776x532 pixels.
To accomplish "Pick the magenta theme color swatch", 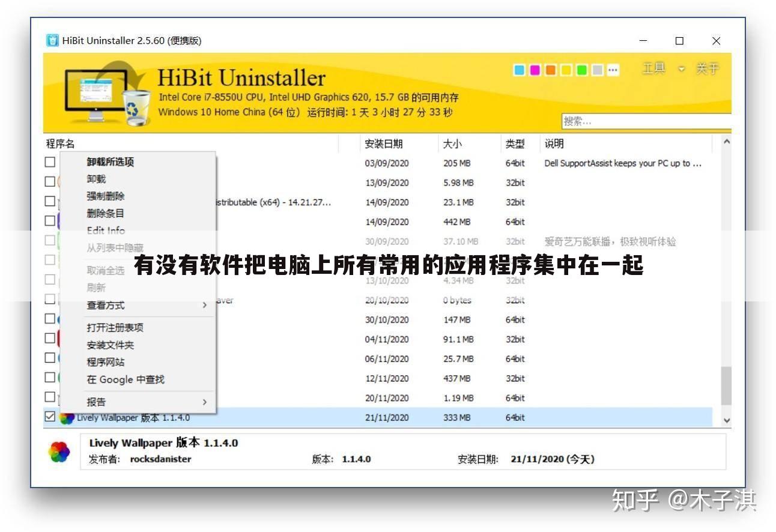I will click(535, 70).
